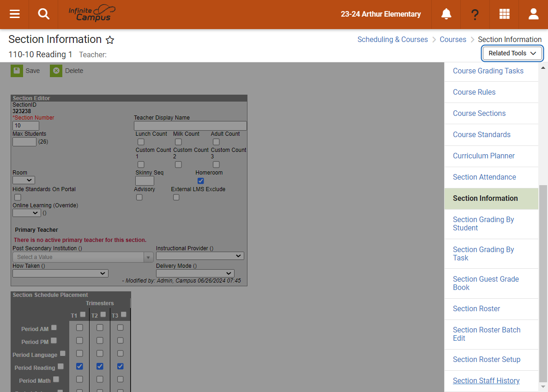Toggle the Milk Count checkbox
548x392 pixels.
(x=178, y=142)
